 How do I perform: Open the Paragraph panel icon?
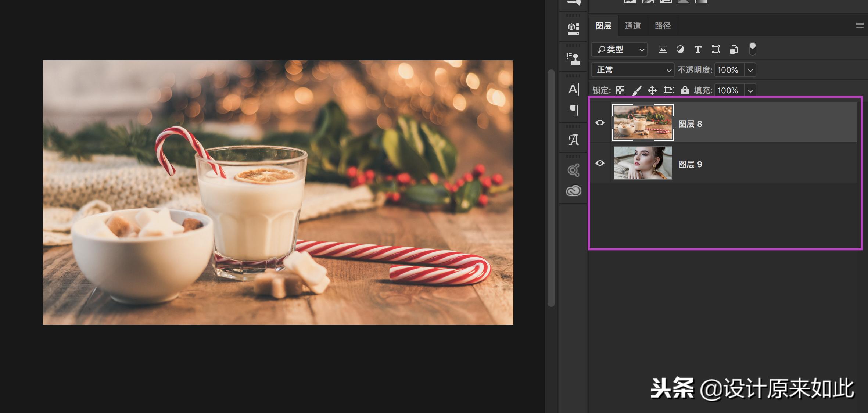(x=573, y=110)
